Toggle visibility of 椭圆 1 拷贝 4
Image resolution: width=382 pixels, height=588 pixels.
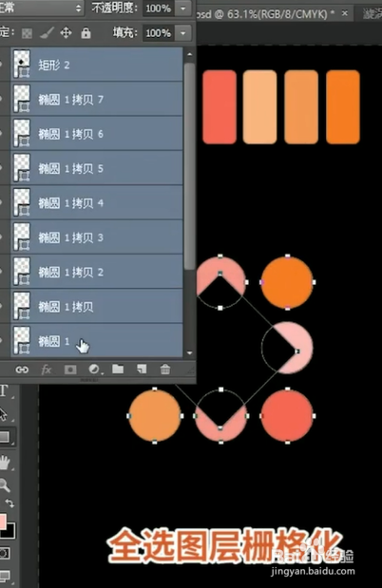[3, 203]
